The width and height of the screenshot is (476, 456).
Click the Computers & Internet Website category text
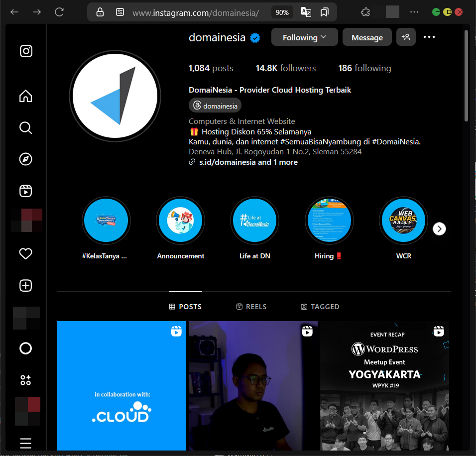point(242,121)
